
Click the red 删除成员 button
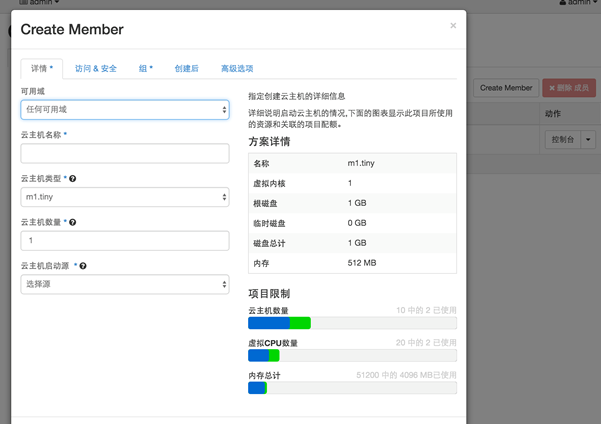[x=569, y=88]
